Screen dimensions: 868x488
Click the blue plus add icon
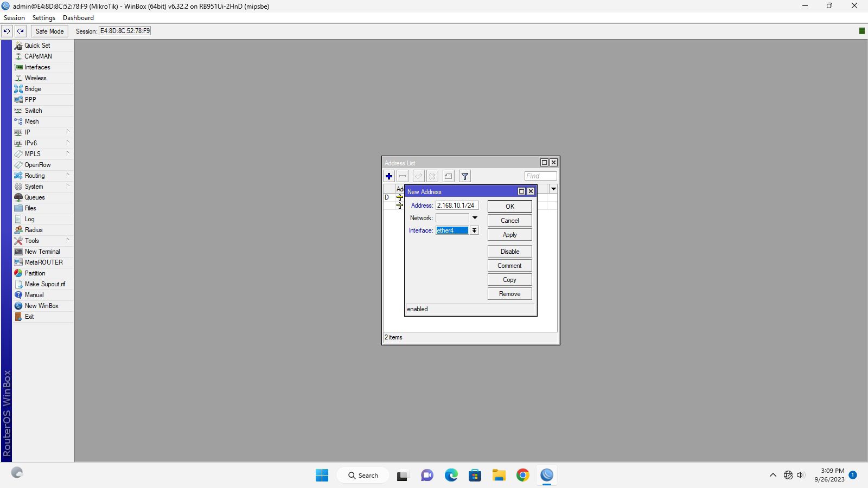[x=389, y=176]
